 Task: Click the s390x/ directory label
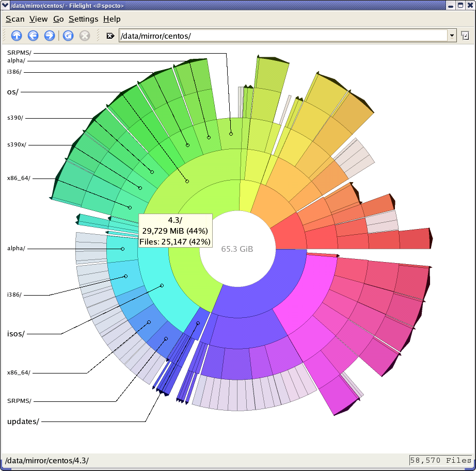click(x=17, y=144)
